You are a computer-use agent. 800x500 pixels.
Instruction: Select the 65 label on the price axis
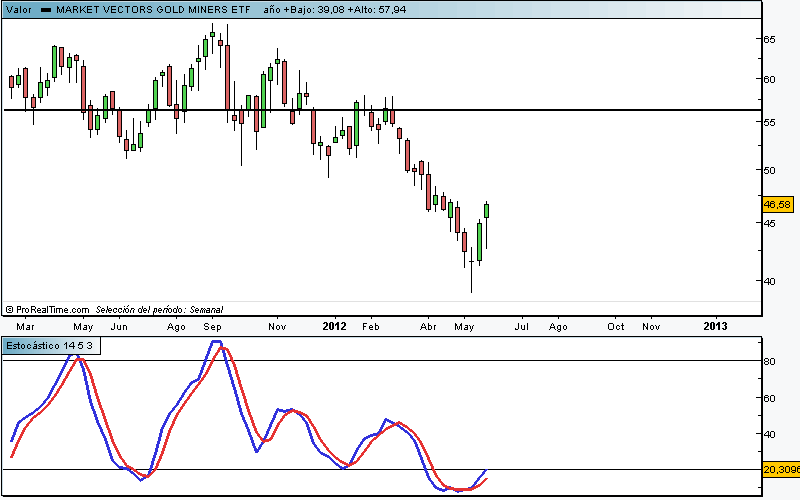771,40
